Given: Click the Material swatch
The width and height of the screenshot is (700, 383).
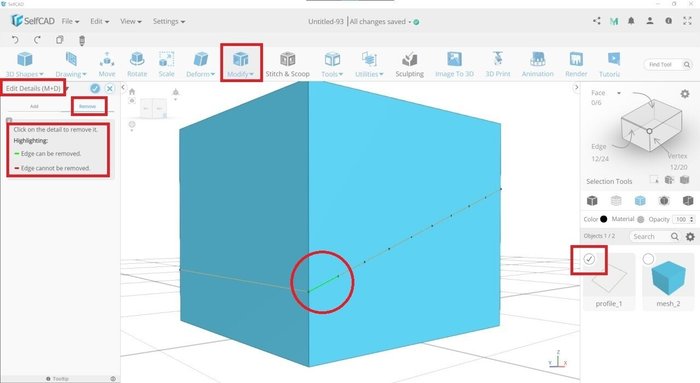Looking at the screenshot, I should pyautogui.click(x=641, y=219).
